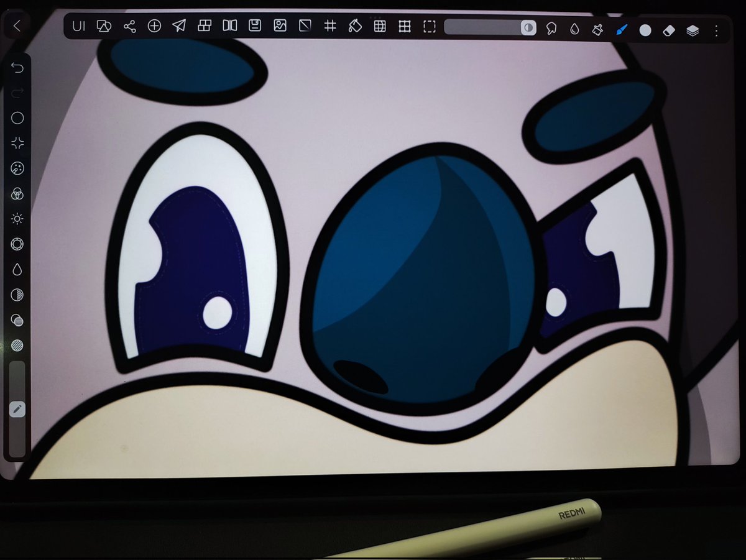746x560 pixels.
Task: Select the paint bucket fill tool
Action: (355, 26)
